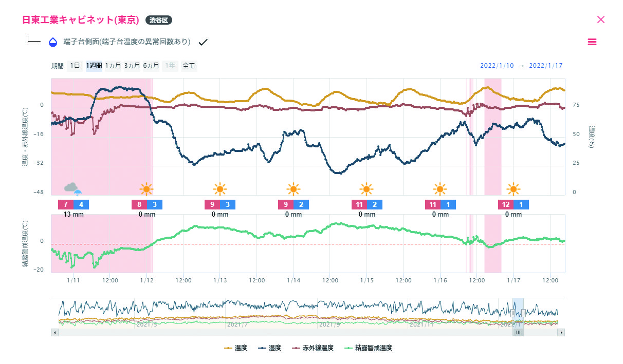Select the 1日 period range
This screenshot has width=623, height=364.
click(x=75, y=66)
